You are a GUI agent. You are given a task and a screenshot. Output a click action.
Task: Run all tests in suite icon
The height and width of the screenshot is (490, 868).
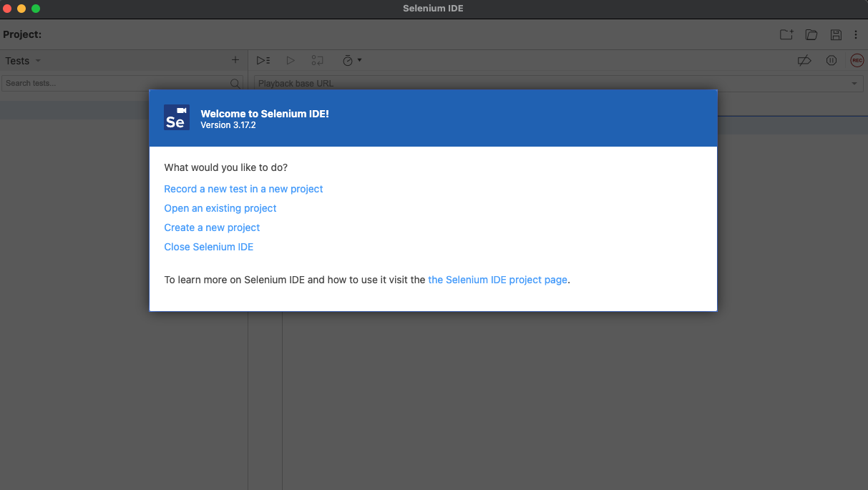coord(263,61)
